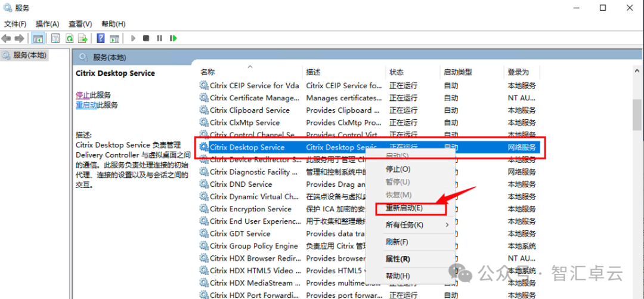The height and width of the screenshot is (299, 644).
Task: Select the Citrix Encryption Service row
Action: pos(369,209)
